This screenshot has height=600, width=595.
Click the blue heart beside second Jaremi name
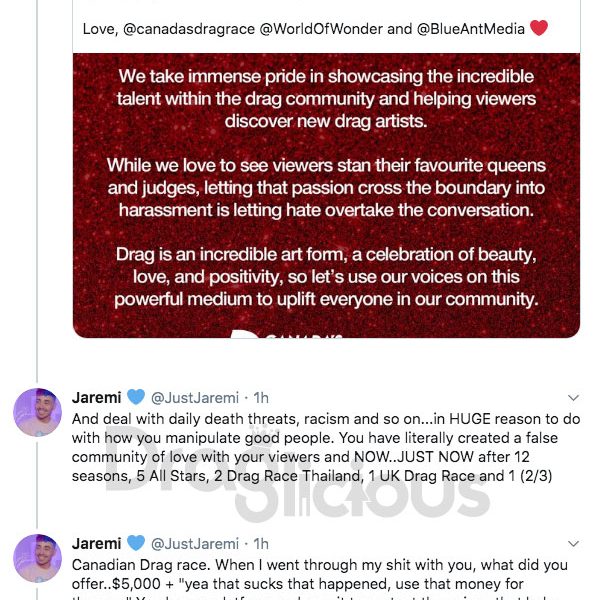(x=136, y=543)
